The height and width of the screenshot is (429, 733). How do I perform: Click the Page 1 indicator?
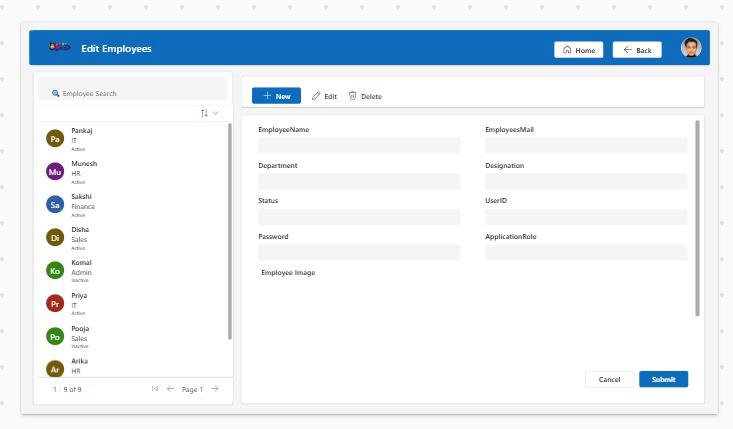192,389
